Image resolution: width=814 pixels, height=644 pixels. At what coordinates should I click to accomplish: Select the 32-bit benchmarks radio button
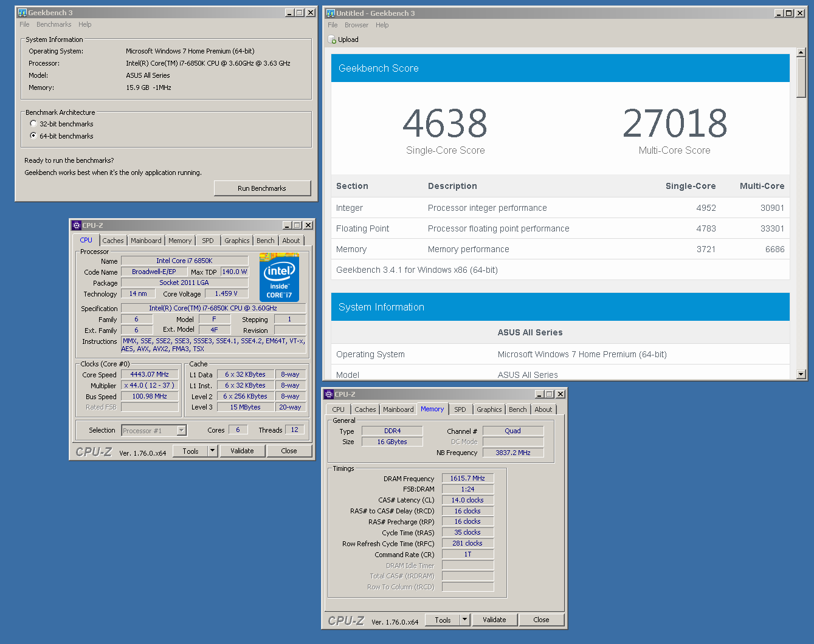(33, 123)
